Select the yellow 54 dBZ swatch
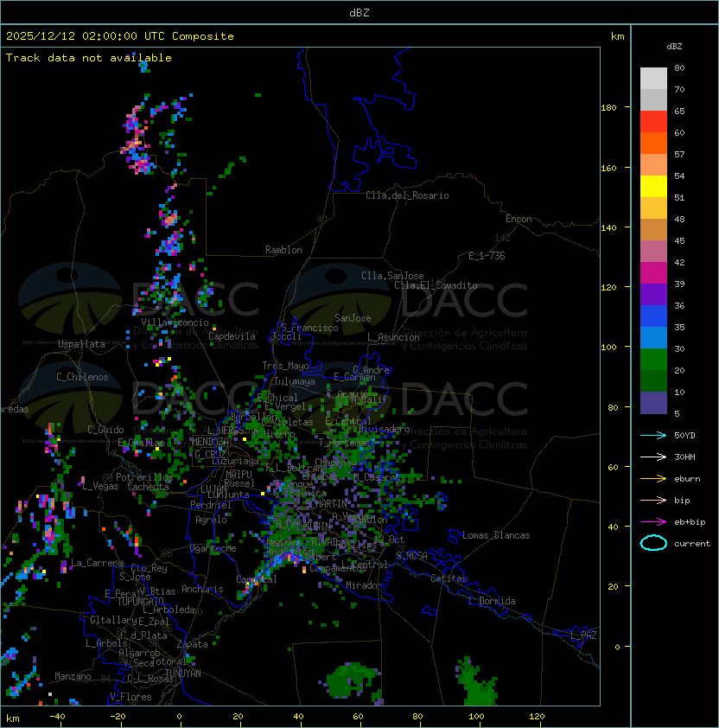 653,186
